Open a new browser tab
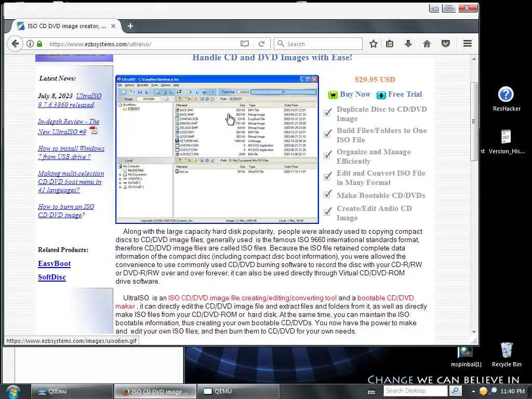 click(x=130, y=26)
